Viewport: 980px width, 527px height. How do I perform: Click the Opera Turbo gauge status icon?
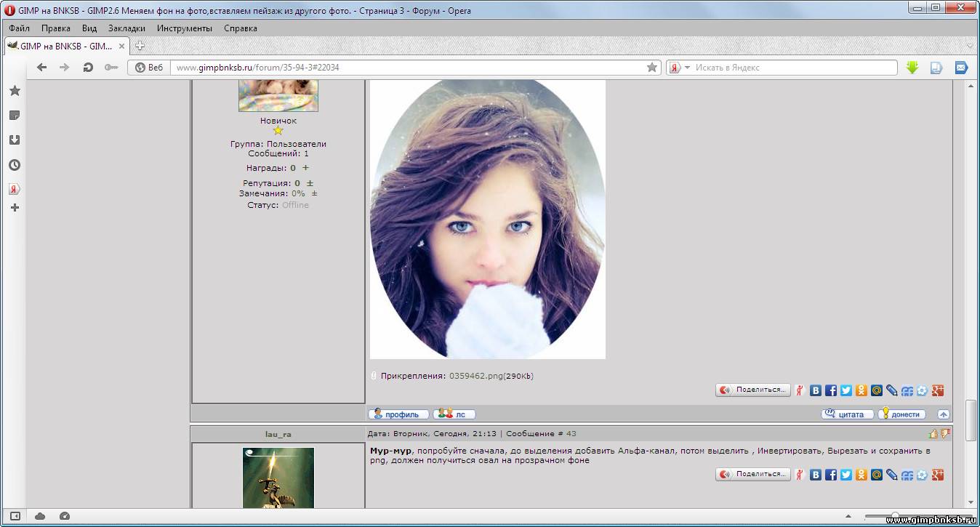[65, 516]
